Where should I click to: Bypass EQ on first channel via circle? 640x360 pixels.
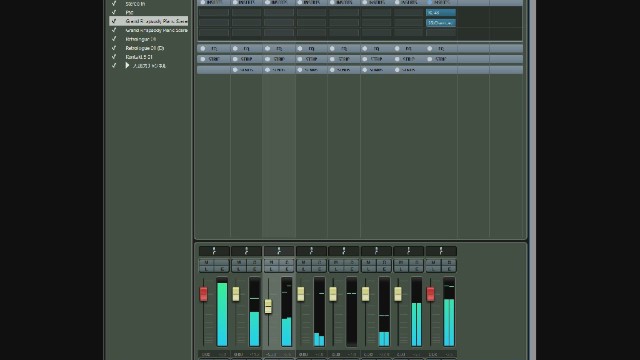tap(203, 49)
